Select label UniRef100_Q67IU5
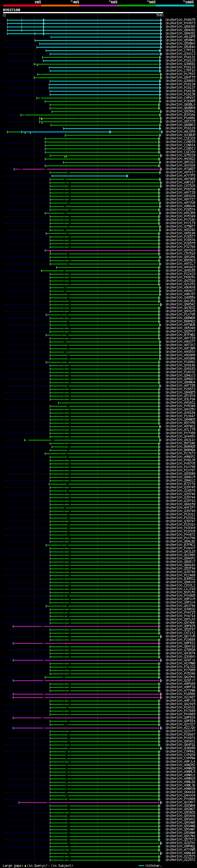197x868 pixels. (180, 636)
